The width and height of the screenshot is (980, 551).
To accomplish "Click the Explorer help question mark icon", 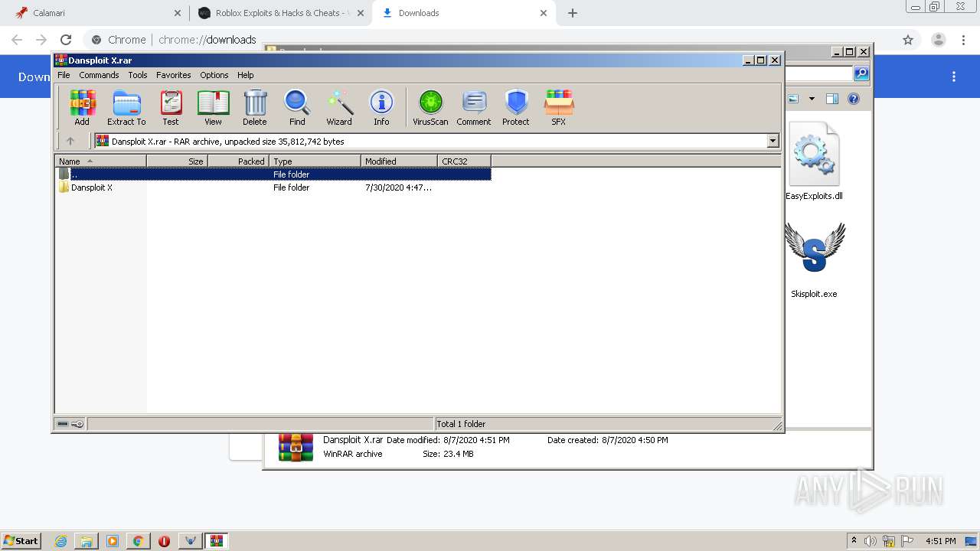I will tap(854, 99).
